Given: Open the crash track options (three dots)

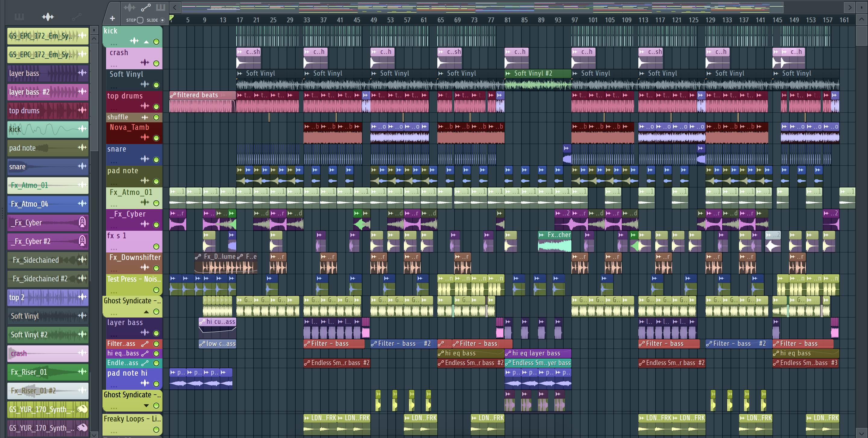Looking at the screenshot, I should (x=114, y=66).
